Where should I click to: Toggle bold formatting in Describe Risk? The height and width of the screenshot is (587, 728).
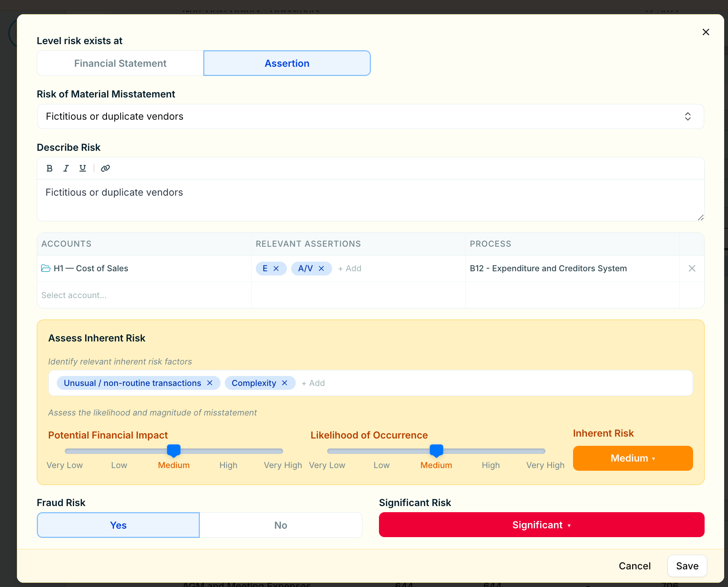tap(49, 168)
